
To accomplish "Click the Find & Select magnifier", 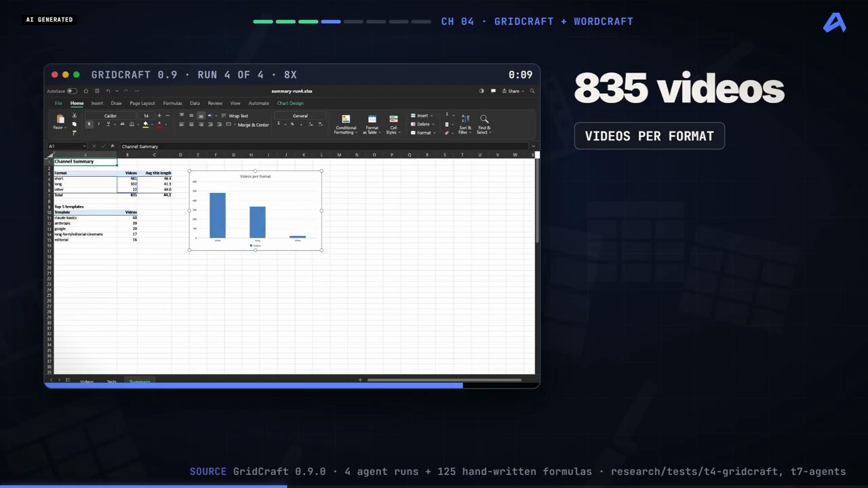I will pos(484,119).
